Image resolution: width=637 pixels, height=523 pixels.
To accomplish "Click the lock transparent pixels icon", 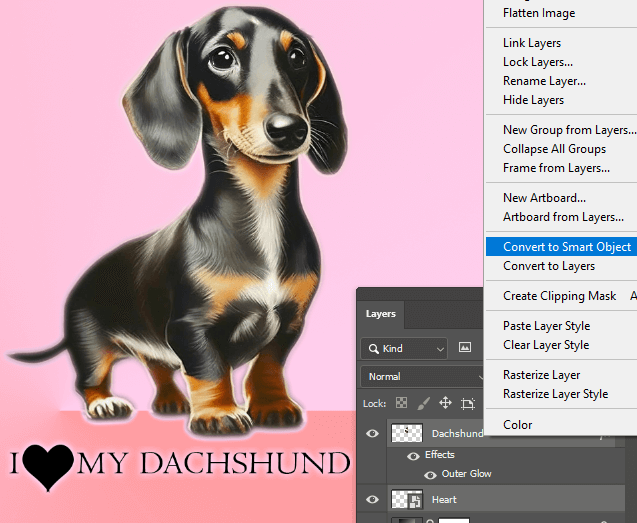I will click(401, 403).
